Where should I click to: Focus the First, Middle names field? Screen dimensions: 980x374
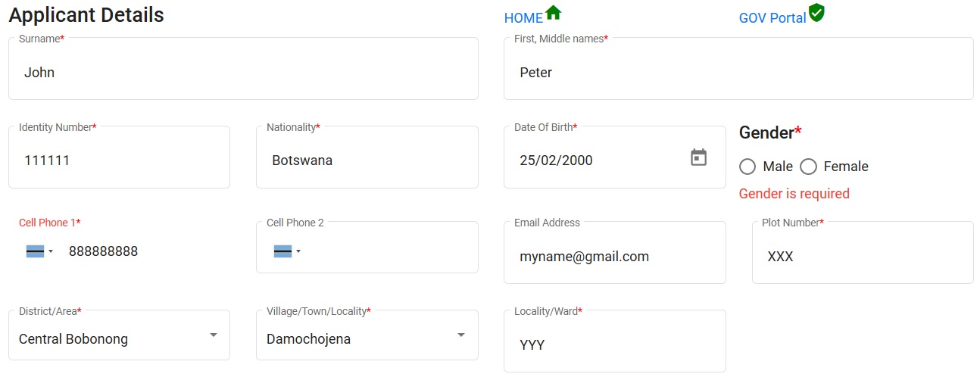pos(738,73)
